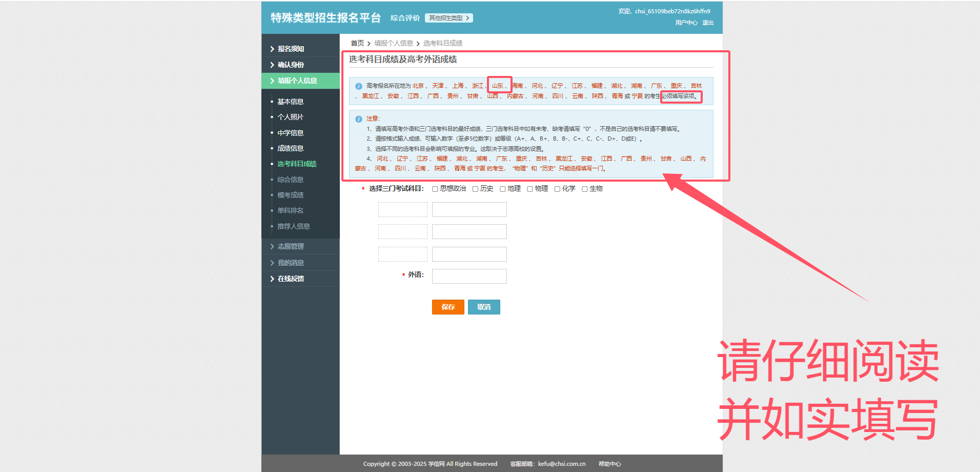Click the arrow icon before 在线反馈
Viewport: 980px width, 472px height.
pos(272,279)
